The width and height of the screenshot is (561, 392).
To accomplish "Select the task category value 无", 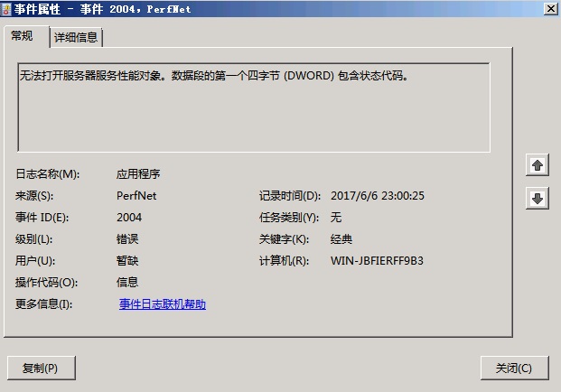I will pos(336,218).
